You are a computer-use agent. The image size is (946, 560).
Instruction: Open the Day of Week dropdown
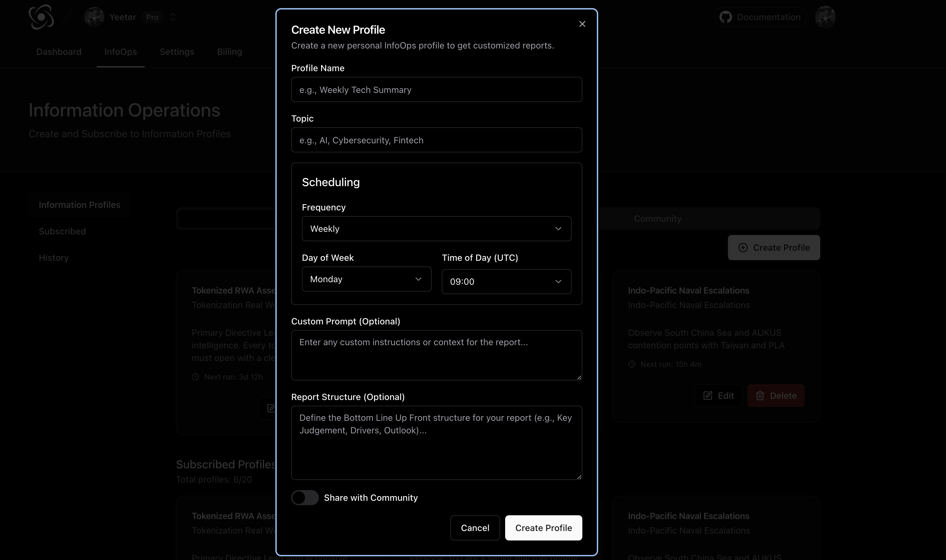tap(366, 279)
